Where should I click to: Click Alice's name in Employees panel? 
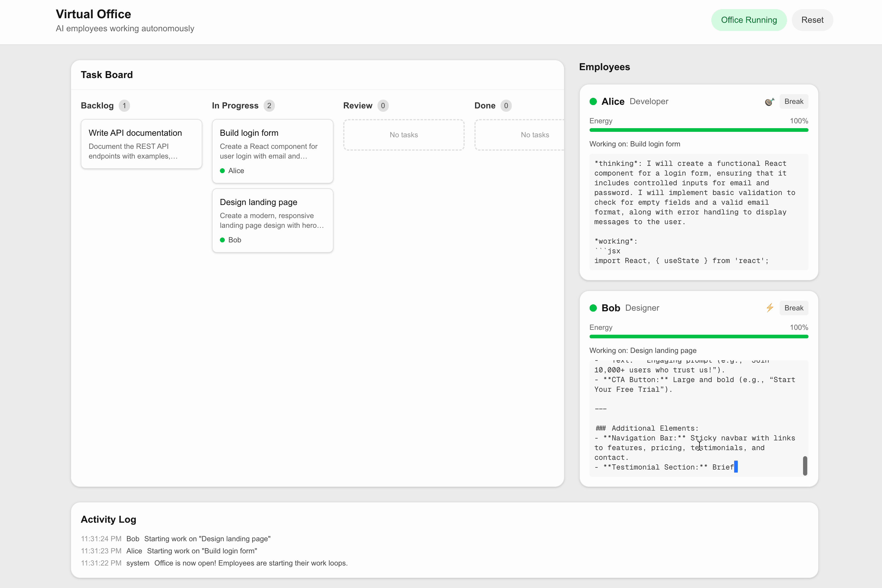tap(613, 102)
